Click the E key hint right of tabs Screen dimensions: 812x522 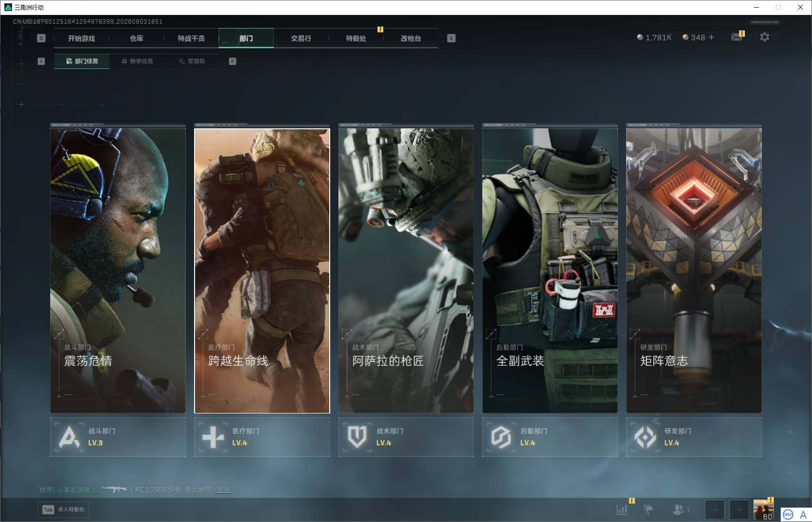[x=451, y=38]
